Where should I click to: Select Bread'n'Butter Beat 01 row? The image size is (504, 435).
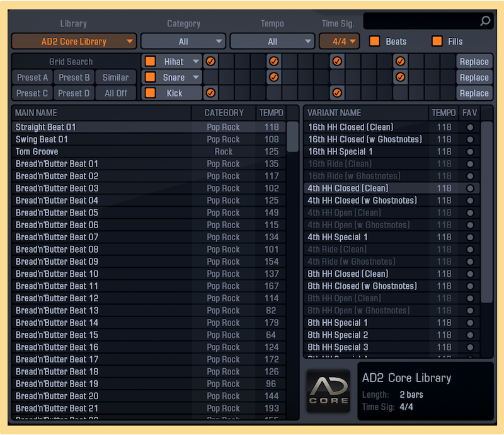(x=149, y=164)
